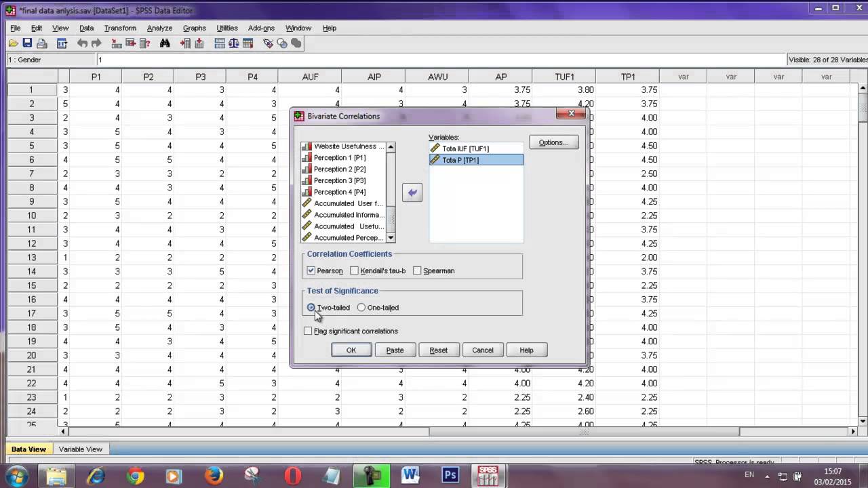Click the data grid scroll right arrow

coord(854,431)
